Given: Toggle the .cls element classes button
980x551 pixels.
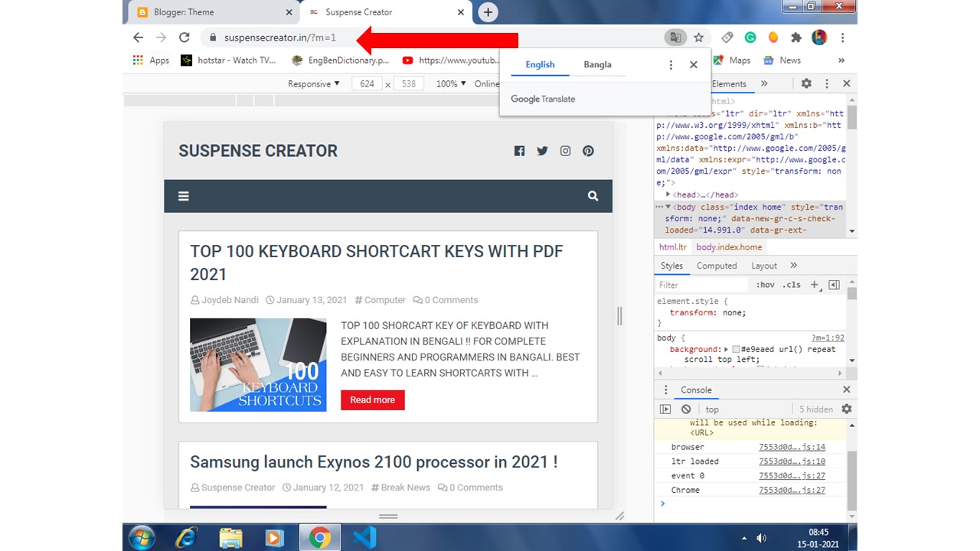Looking at the screenshot, I should click(x=792, y=285).
